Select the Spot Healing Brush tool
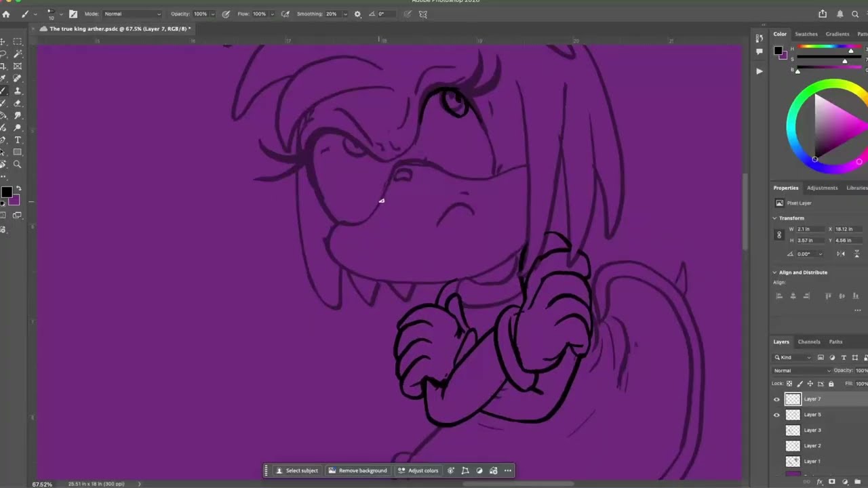The image size is (868, 488). (18, 78)
